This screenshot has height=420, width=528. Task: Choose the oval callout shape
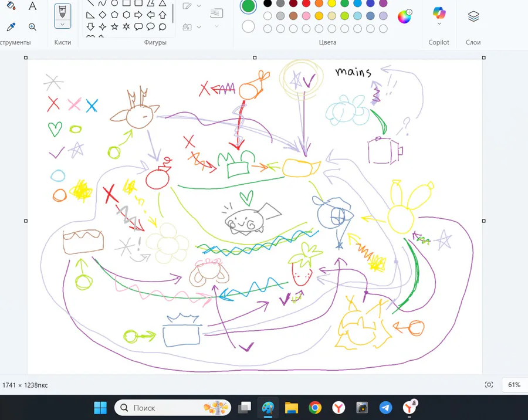click(151, 26)
